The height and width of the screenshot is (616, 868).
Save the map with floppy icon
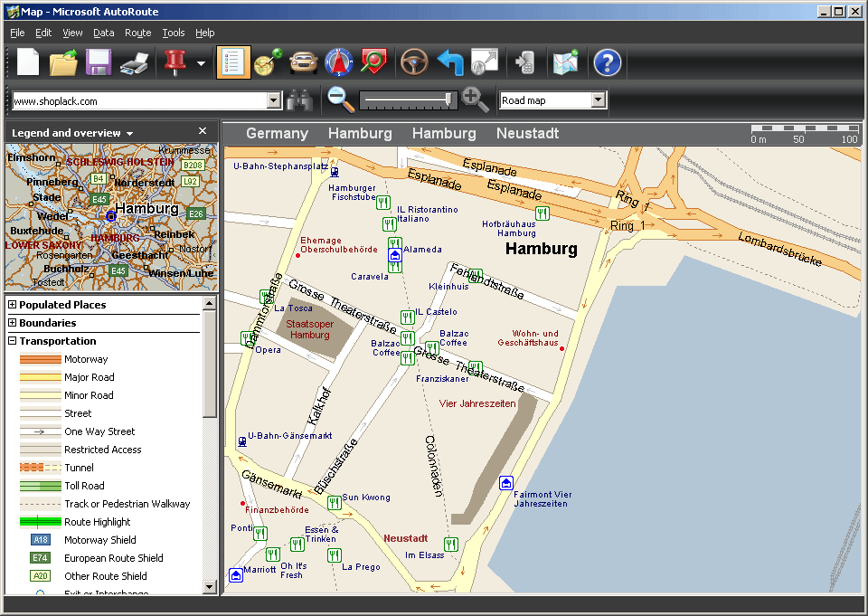99,62
